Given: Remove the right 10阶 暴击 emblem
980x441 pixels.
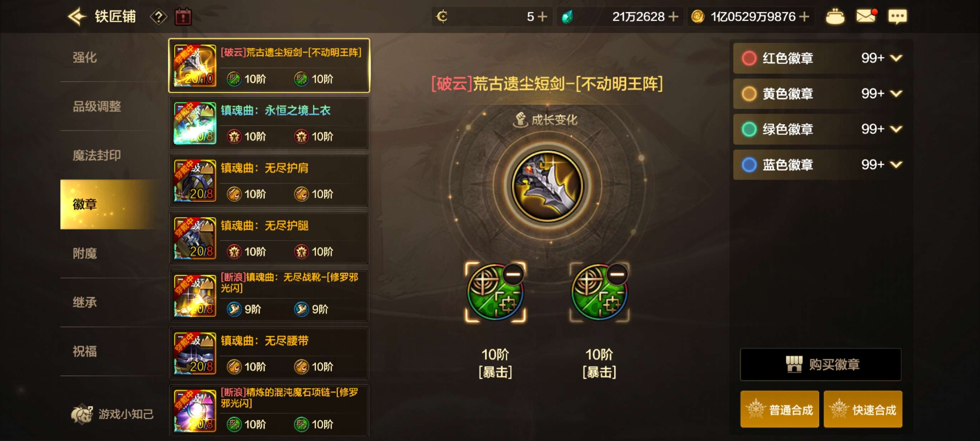Looking at the screenshot, I should click(x=617, y=274).
